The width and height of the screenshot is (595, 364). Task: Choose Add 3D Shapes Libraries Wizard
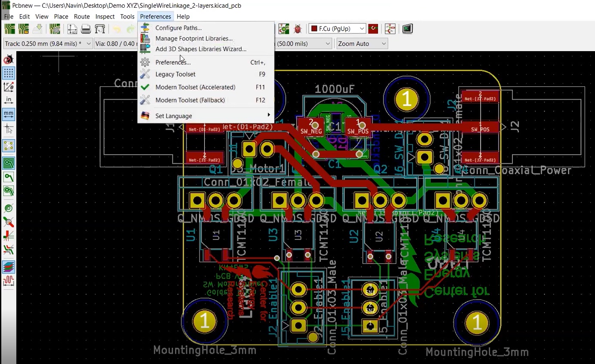[x=206, y=49]
